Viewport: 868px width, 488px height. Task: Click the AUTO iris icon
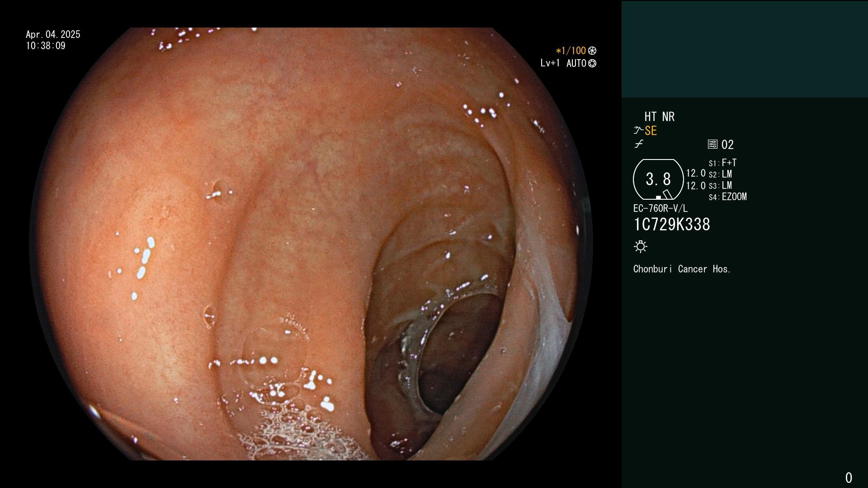(x=592, y=63)
